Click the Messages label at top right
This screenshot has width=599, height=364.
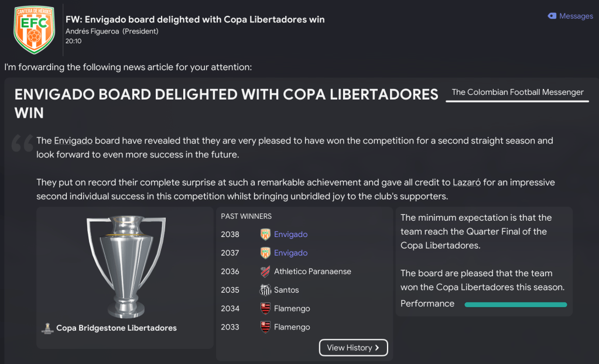[x=576, y=16]
